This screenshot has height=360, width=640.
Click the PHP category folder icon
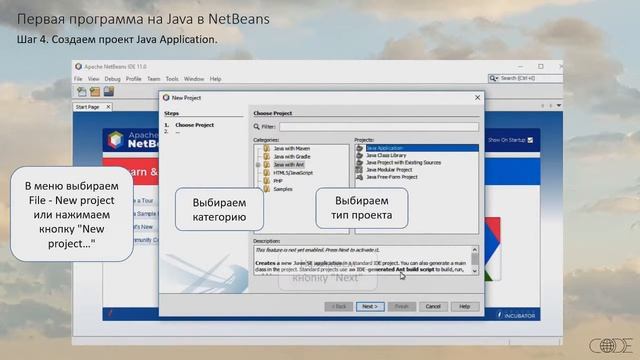[x=267, y=181]
